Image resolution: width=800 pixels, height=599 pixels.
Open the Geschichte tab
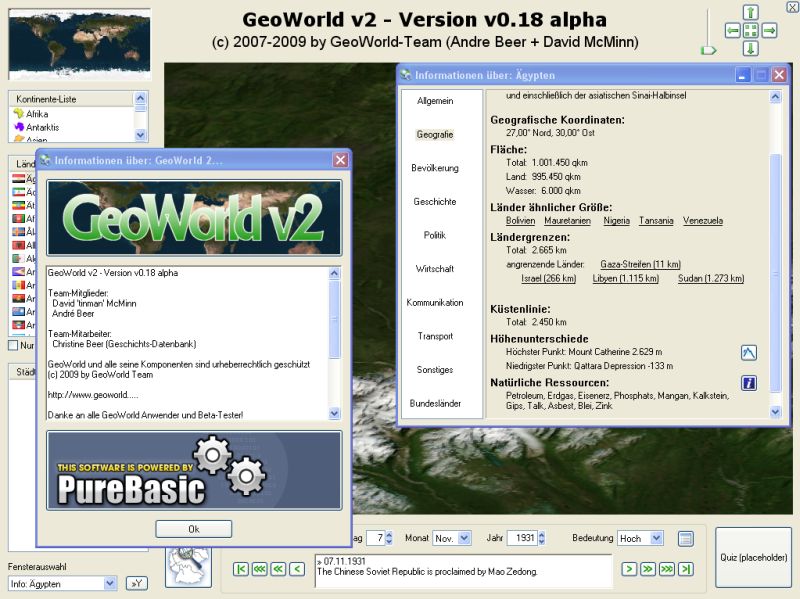435,202
